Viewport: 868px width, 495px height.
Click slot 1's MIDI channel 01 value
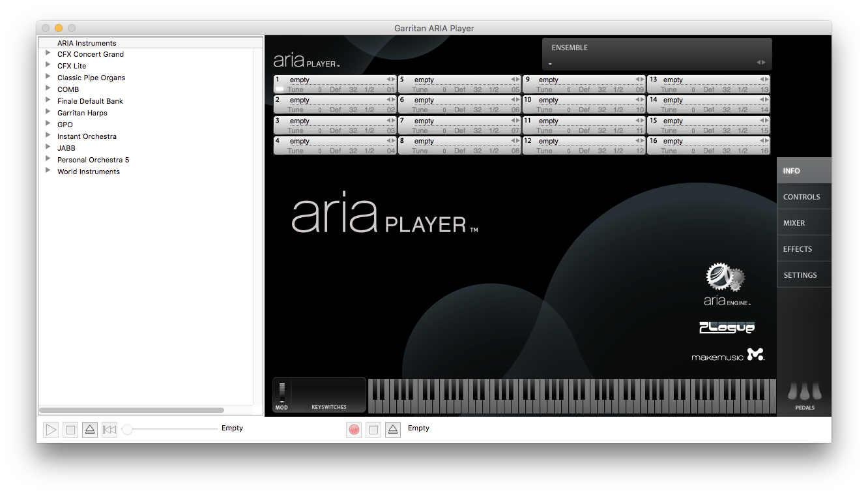click(390, 90)
